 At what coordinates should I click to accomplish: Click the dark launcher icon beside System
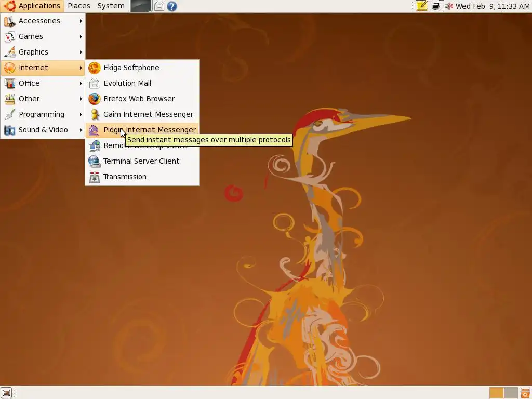[x=141, y=6]
